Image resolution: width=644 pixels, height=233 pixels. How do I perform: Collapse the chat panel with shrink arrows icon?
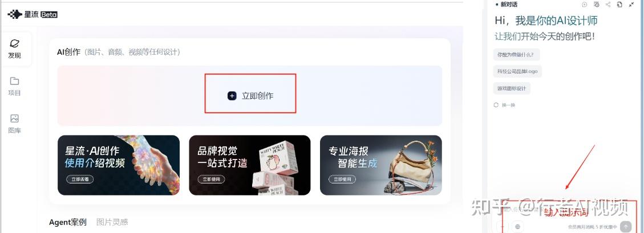click(631, 5)
